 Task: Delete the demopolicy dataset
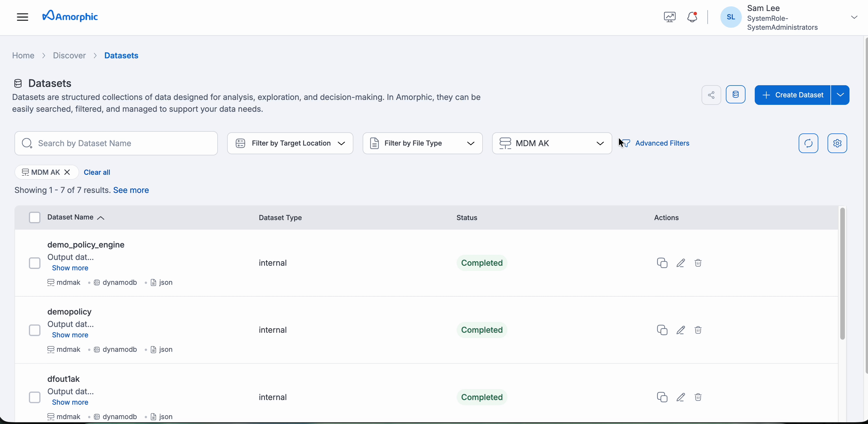[x=698, y=330]
